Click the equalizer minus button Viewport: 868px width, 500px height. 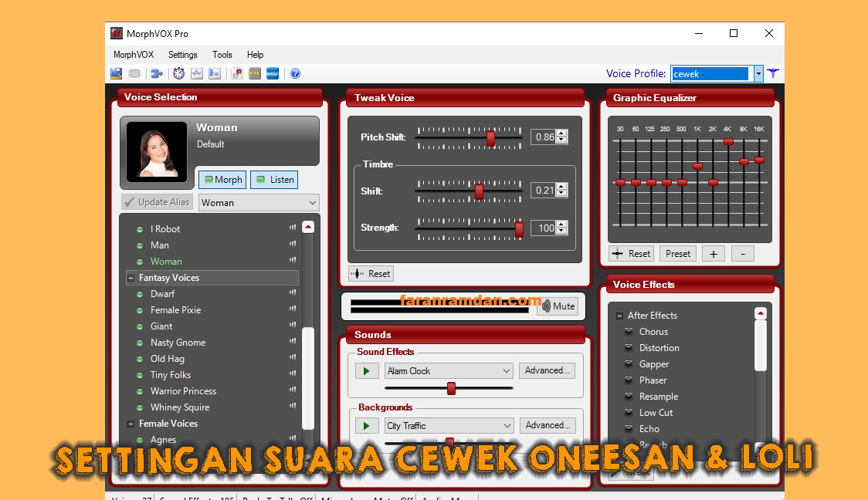[x=743, y=254]
